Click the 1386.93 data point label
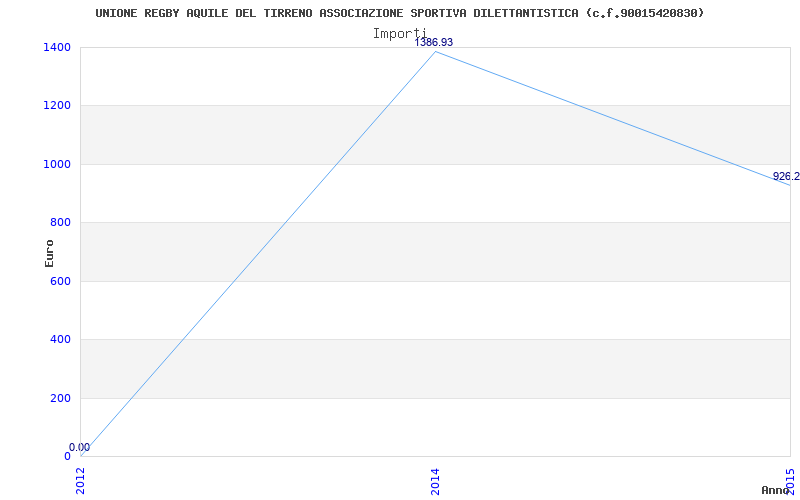This screenshot has width=800, height=500. (434, 42)
